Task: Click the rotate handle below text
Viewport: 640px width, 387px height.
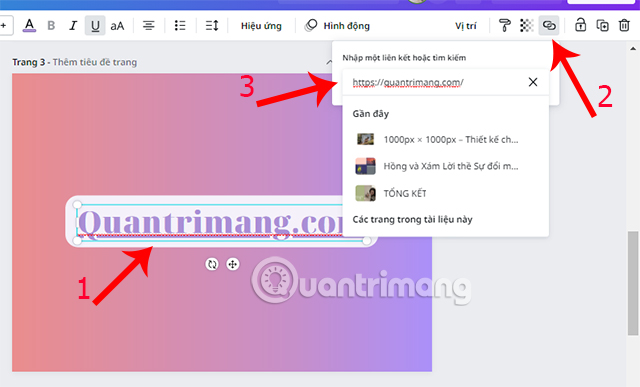Action: click(212, 264)
